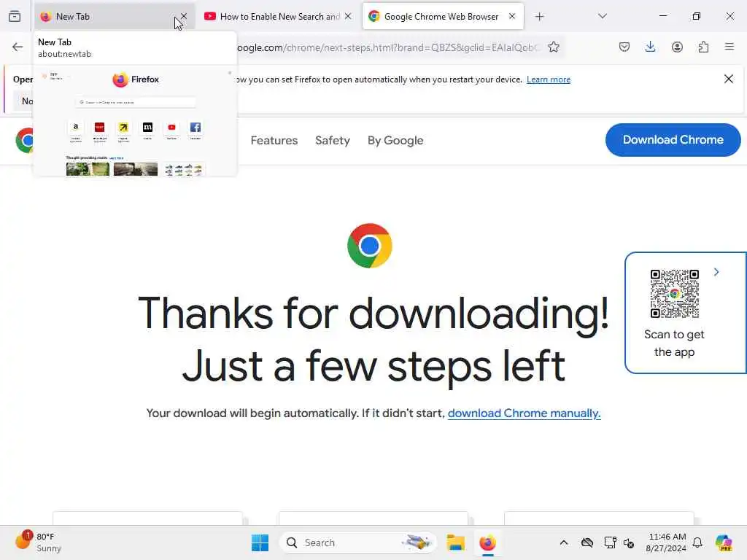The width and height of the screenshot is (747, 560).
Task: Open the Safety page
Action: click(333, 141)
